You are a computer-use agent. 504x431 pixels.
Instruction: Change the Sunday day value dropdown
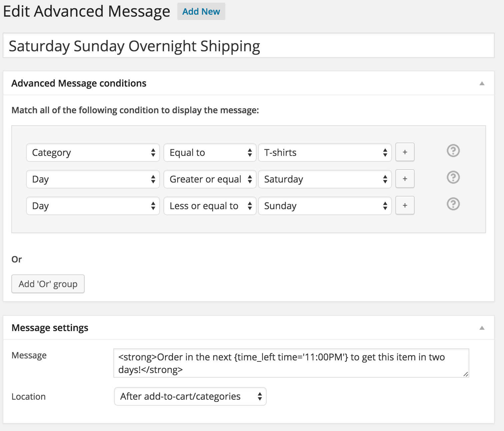pyautogui.click(x=325, y=206)
